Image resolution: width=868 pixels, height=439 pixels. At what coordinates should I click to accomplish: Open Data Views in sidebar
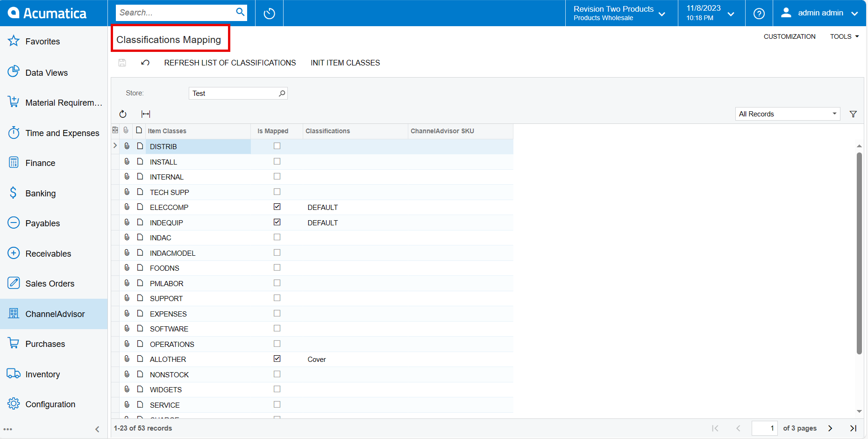click(x=54, y=72)
